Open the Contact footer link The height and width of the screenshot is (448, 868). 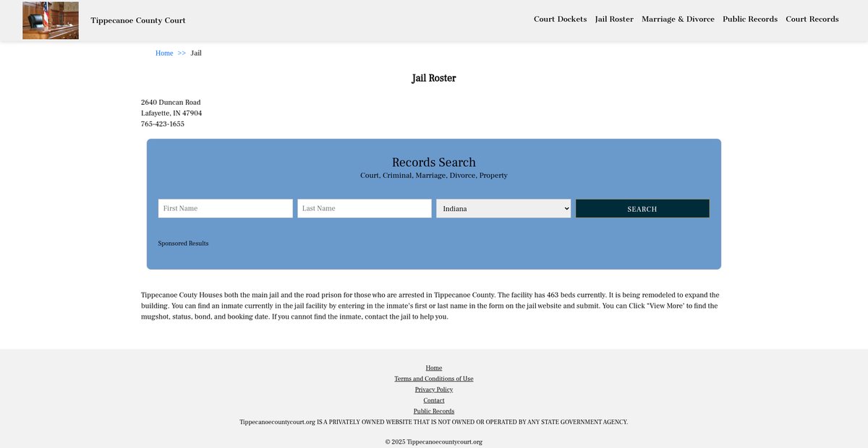pyautogui.click(x=434, y=400)
